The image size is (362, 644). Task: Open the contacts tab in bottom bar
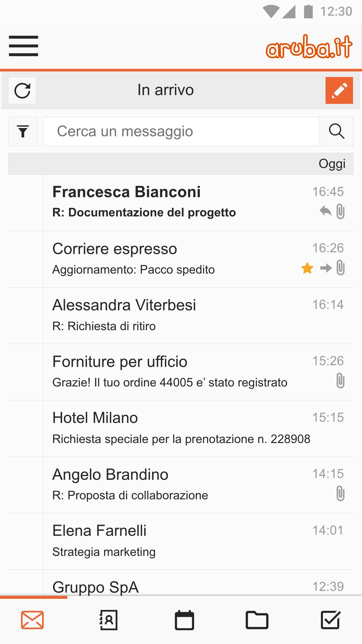108,620
